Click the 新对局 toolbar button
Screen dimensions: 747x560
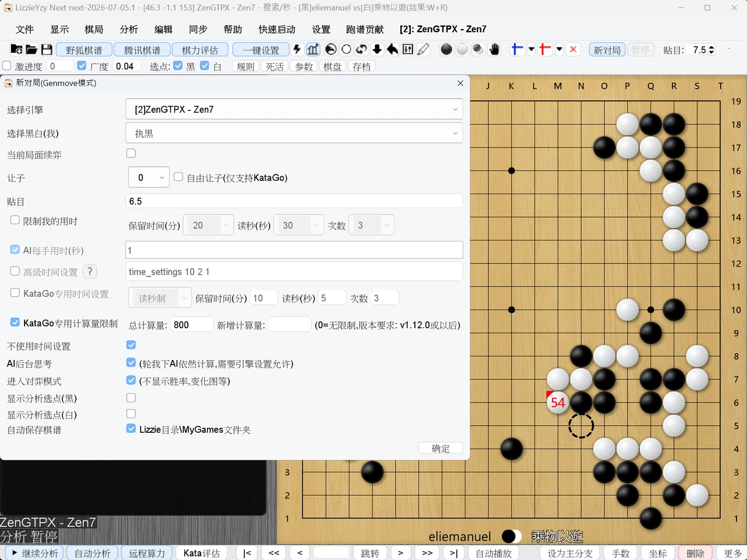tap(607, 50)
